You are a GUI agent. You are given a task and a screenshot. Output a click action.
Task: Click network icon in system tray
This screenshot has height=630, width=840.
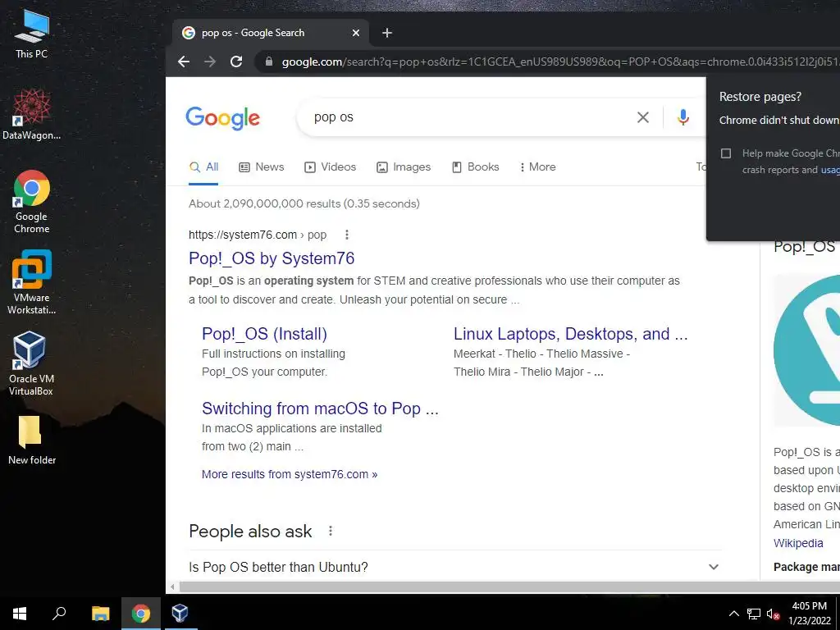754,614
